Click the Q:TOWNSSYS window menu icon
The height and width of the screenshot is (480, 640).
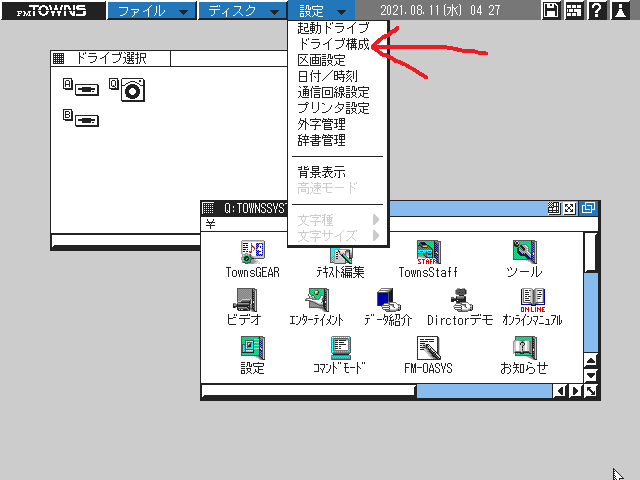208,208
